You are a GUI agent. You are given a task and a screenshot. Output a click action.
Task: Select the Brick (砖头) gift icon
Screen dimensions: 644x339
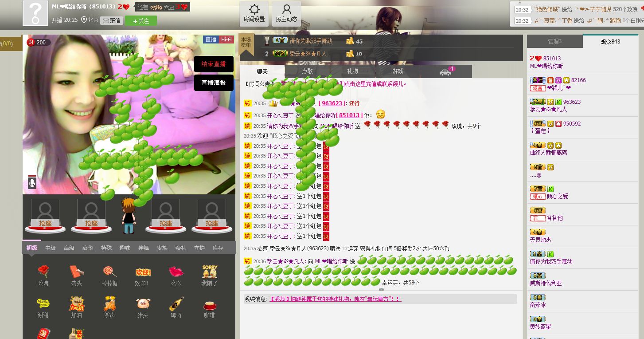click(76, 272)
